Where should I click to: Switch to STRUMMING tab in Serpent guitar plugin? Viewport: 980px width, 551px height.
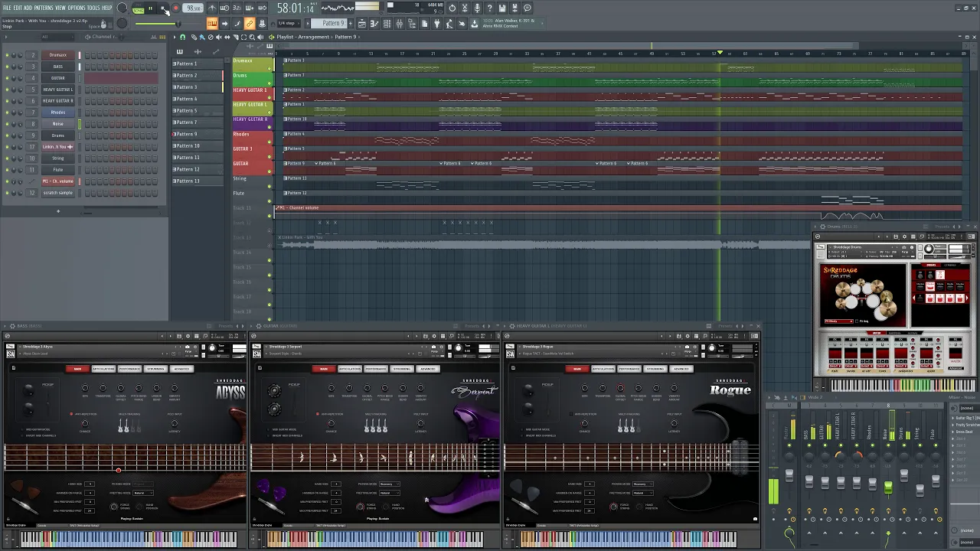(402, 369)
